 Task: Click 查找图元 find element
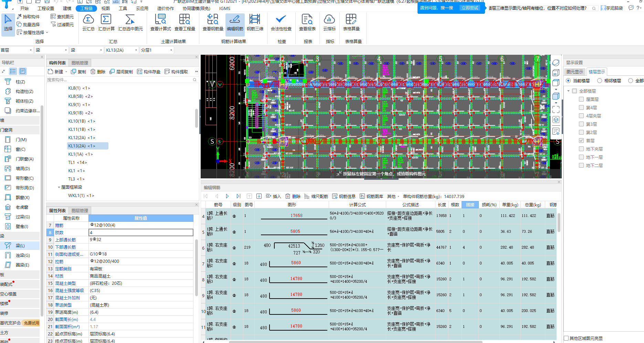[62, 17]
